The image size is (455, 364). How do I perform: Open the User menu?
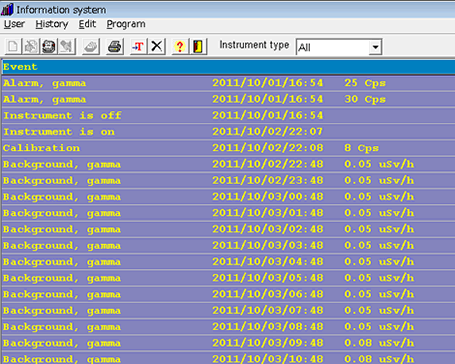coord(14,24)
